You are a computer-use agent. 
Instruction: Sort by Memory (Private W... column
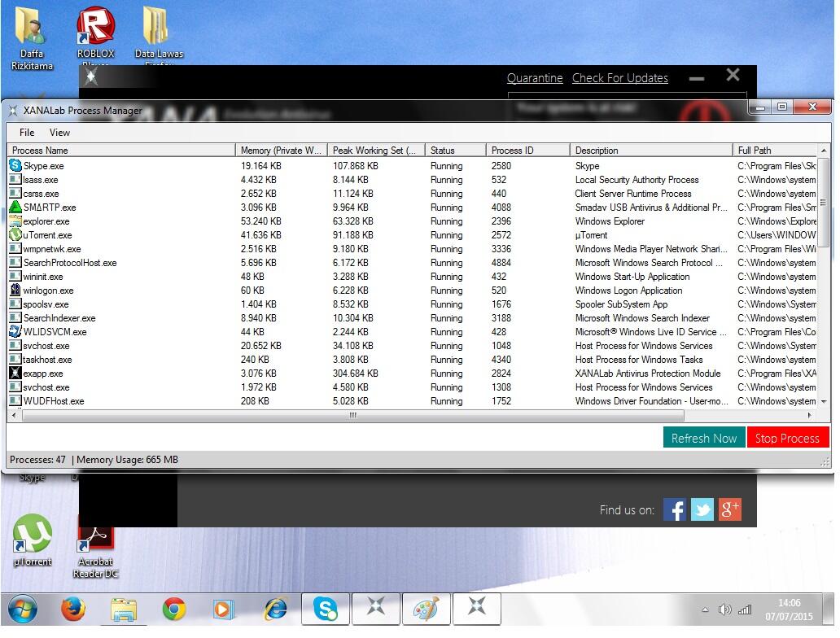click(282, 151)
